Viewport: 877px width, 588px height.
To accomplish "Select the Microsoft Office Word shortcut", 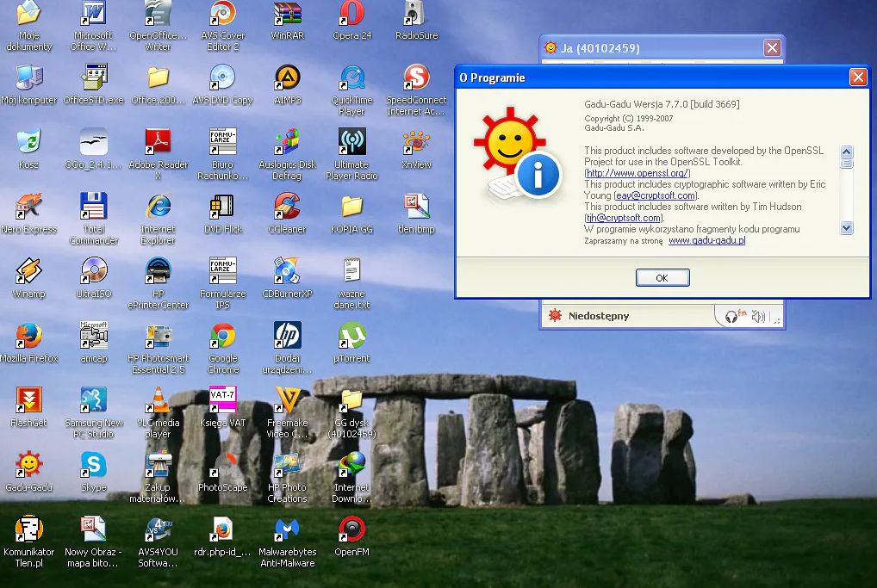I will point(93,25).
